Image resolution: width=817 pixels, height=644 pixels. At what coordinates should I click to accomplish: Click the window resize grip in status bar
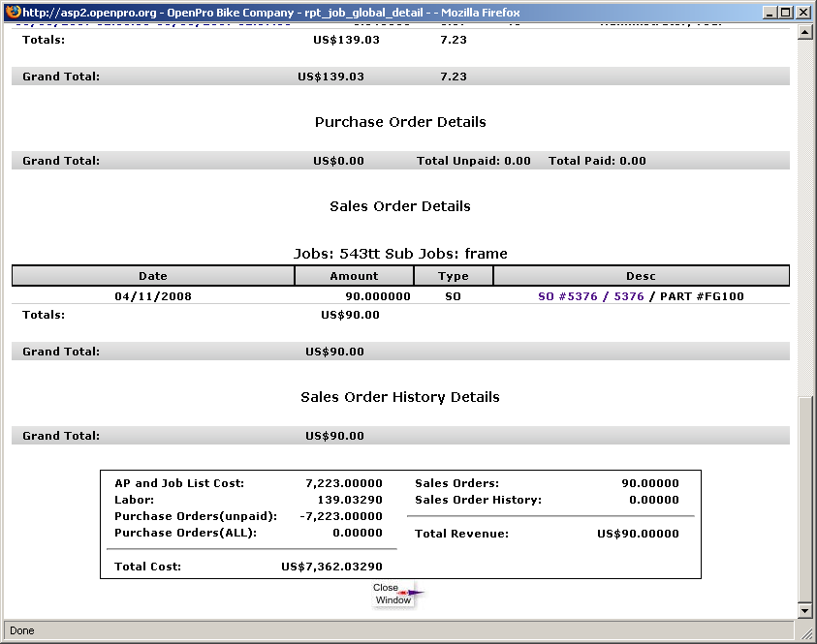click(806, 633)
